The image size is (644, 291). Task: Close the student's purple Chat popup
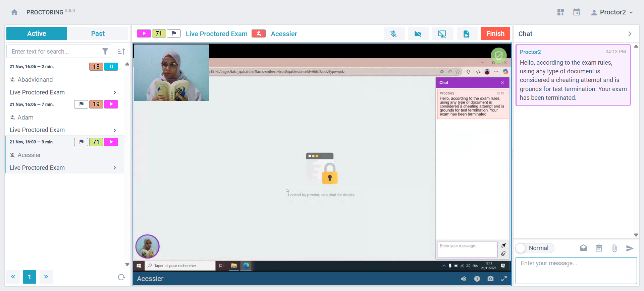(502, 83)
